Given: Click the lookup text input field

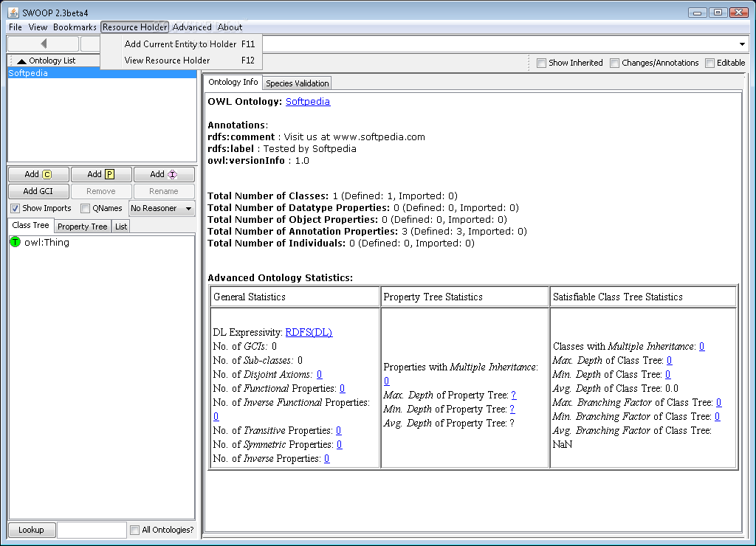Looking at the screenshot, I should click(92, 530).
